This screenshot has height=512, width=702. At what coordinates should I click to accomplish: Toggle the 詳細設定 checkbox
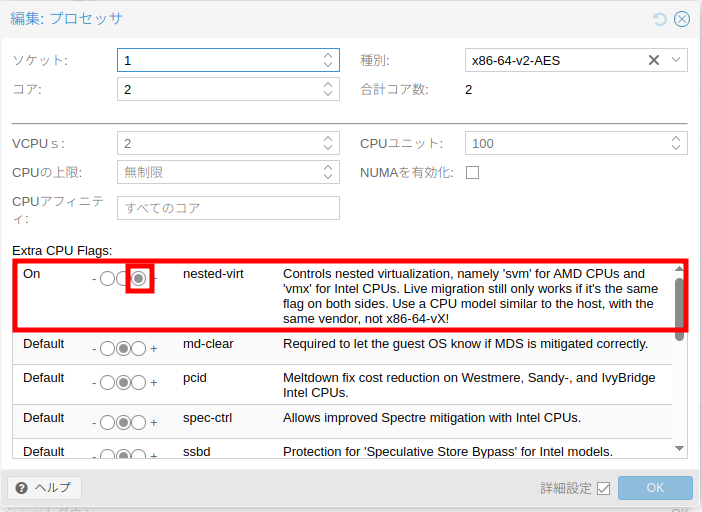[604, 488]
